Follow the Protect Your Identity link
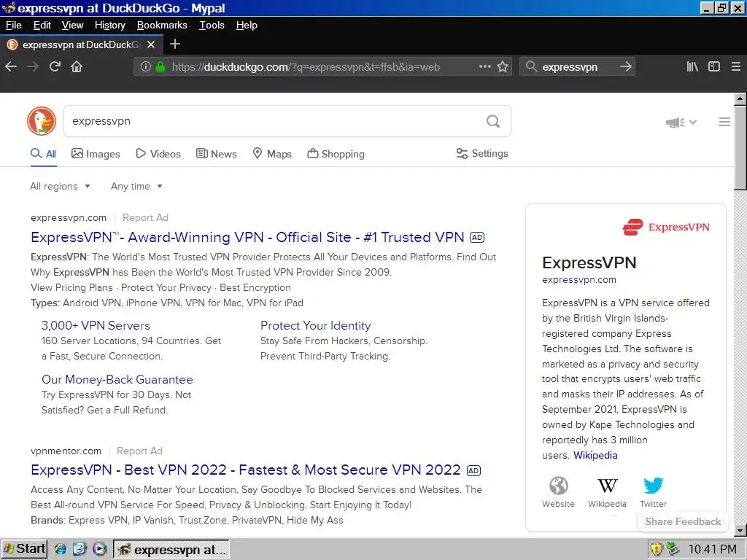 click(x=315, y=326)
